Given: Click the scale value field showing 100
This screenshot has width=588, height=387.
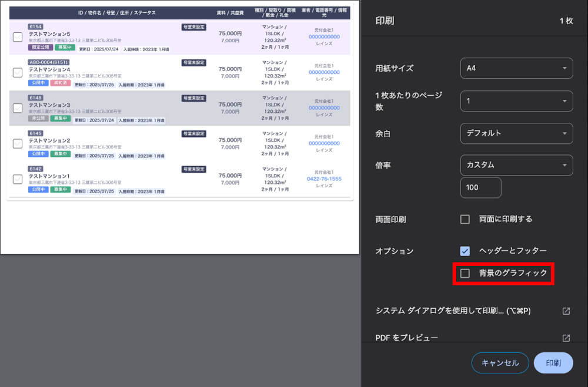Looking at the screenshot, I should point(480,187).
